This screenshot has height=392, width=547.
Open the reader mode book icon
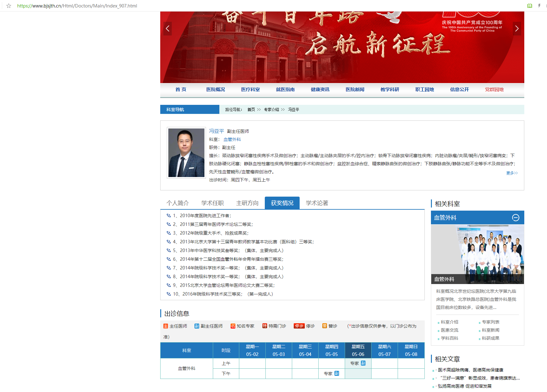[530, 6]
